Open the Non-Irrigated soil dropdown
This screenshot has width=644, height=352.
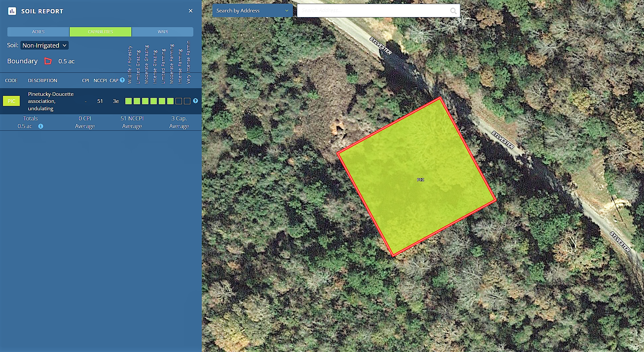point(45,45)
